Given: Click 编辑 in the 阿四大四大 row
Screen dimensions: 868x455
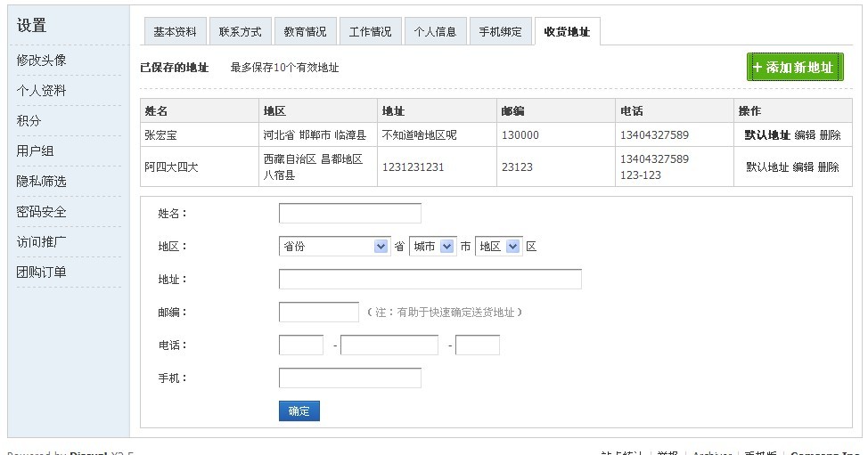Looking at the screenshot, I should tap(803, 167).
